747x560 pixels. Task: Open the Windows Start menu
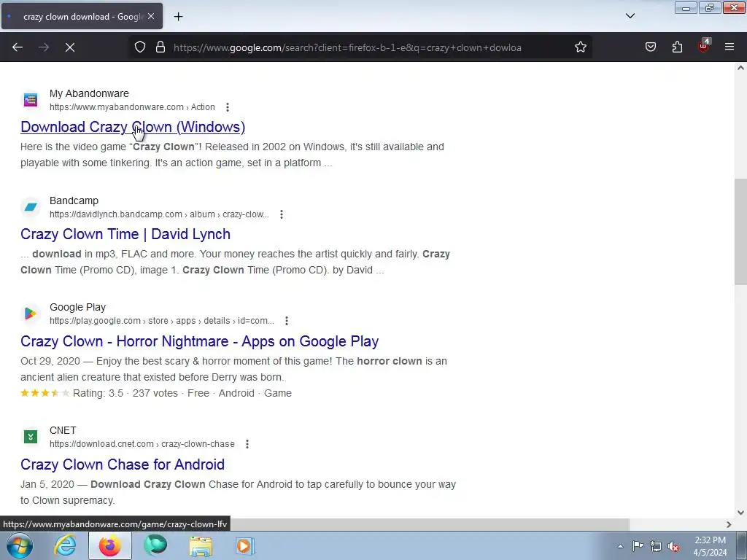[x=19, y=545]
